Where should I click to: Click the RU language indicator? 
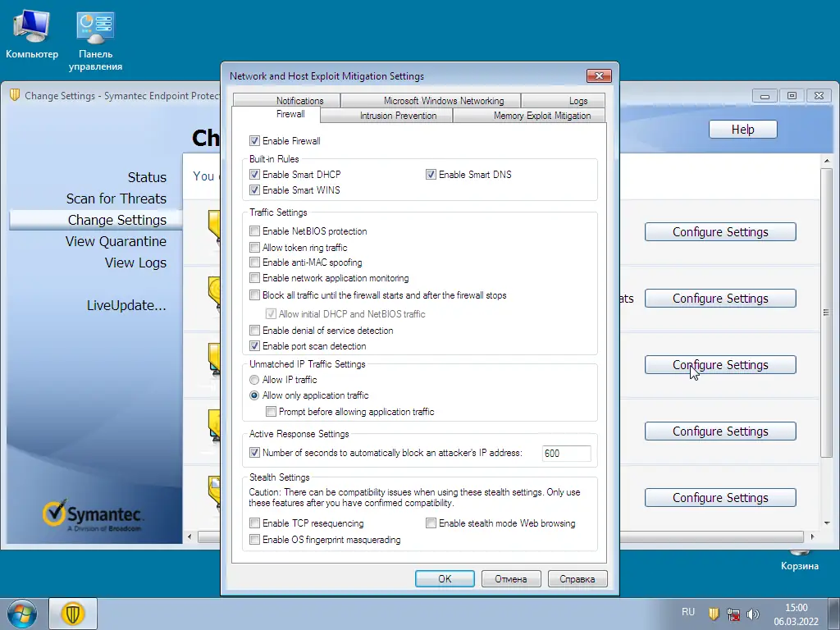(688, 612)
